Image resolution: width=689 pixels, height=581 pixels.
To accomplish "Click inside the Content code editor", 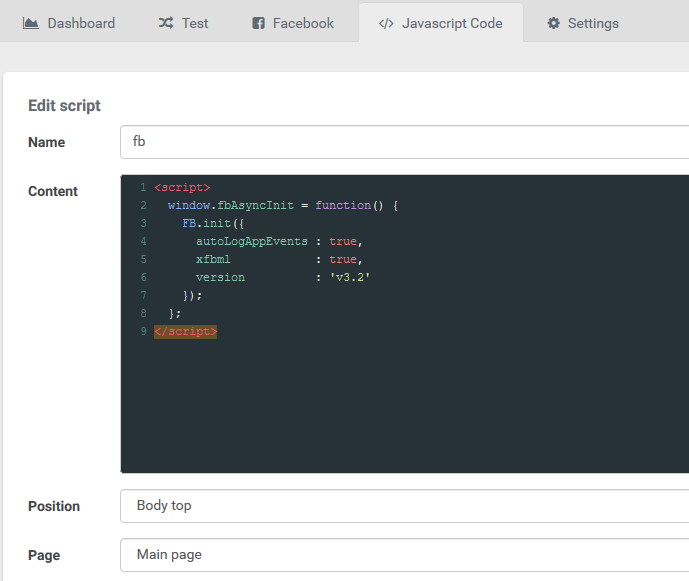I will tap(405, 324).
